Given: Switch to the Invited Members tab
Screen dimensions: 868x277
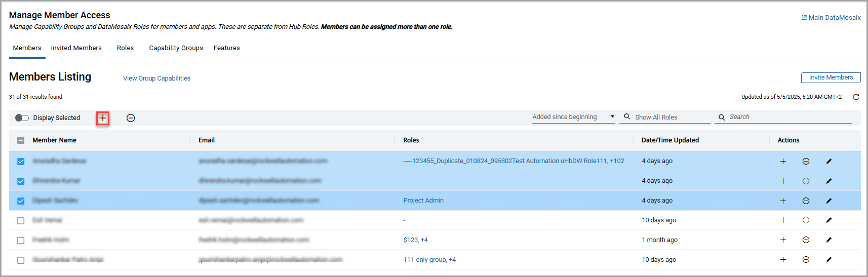Looking at the screenshot, I should tap(76, 48).
